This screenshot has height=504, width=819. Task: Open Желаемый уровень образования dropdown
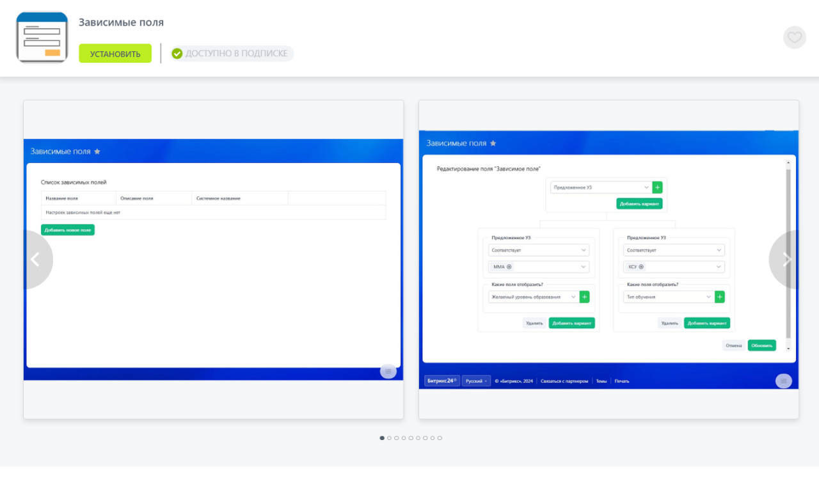(x=534, y=297)
